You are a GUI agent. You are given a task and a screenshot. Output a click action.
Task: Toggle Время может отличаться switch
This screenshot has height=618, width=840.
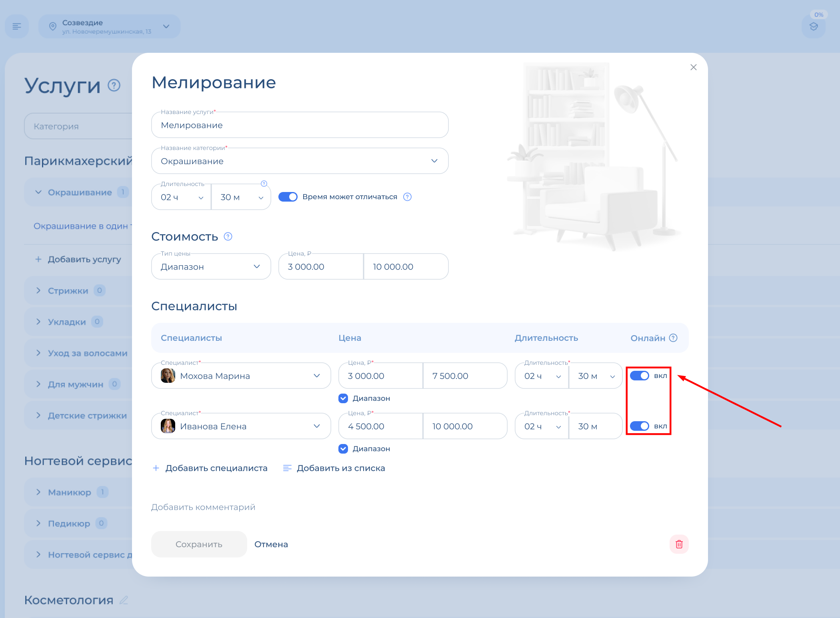(288, 197)
